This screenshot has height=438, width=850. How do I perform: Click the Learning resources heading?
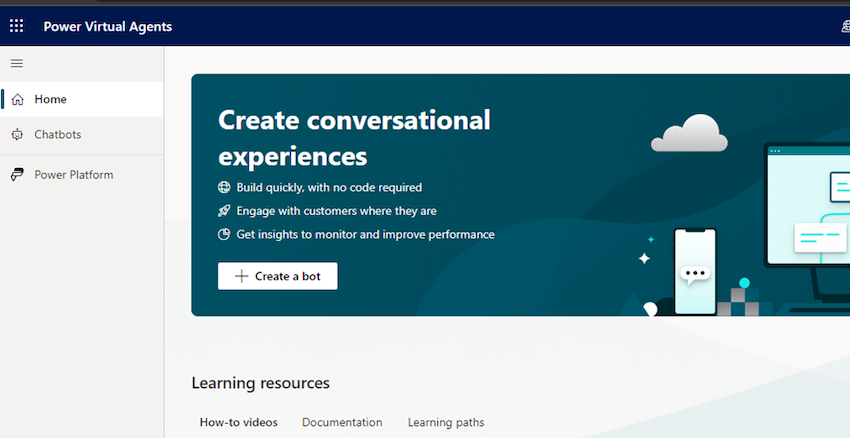(260, 383)
